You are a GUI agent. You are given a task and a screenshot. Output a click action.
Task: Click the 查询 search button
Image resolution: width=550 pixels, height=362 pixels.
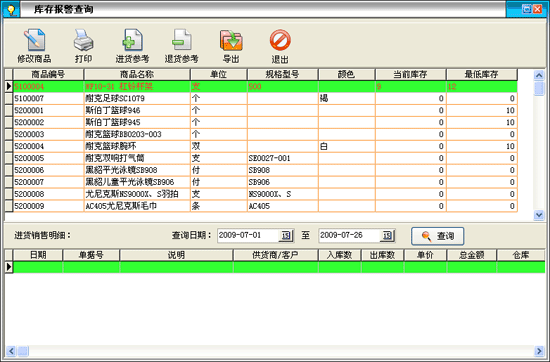437,236
